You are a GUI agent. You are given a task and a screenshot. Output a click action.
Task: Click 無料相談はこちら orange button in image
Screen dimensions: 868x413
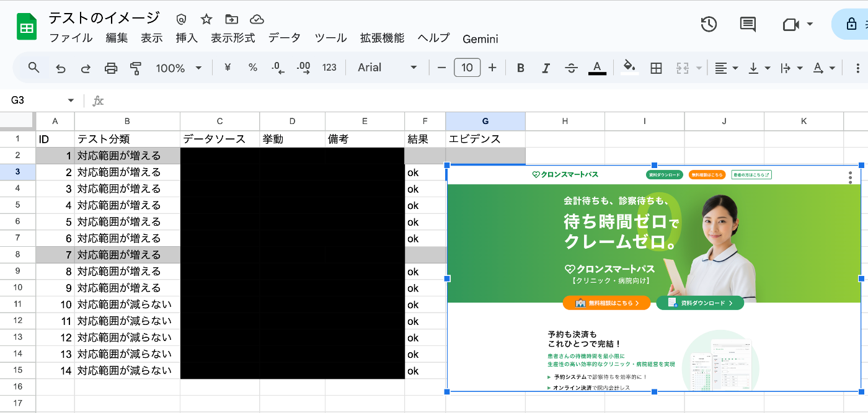pyautogui.click(x=607, y=303)
